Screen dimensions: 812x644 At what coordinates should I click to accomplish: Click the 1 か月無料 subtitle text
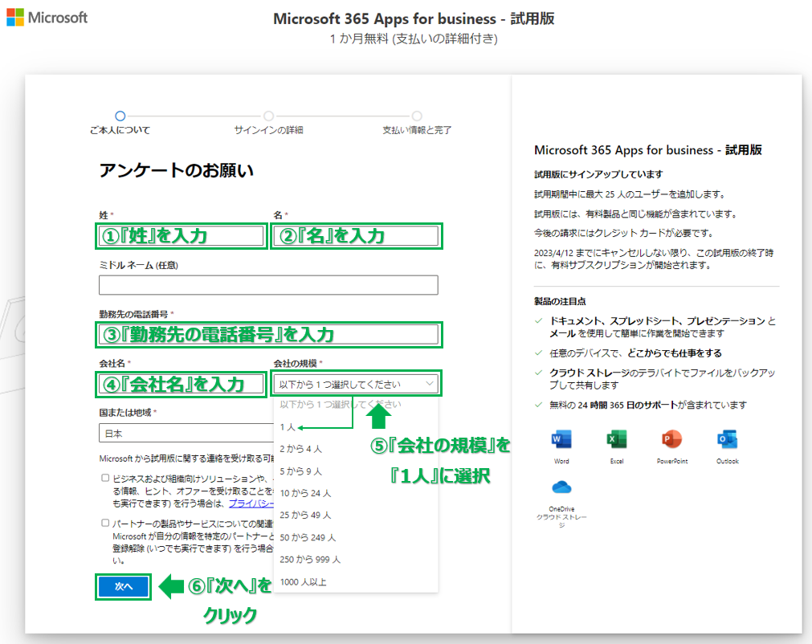click(x=414, y=39)
